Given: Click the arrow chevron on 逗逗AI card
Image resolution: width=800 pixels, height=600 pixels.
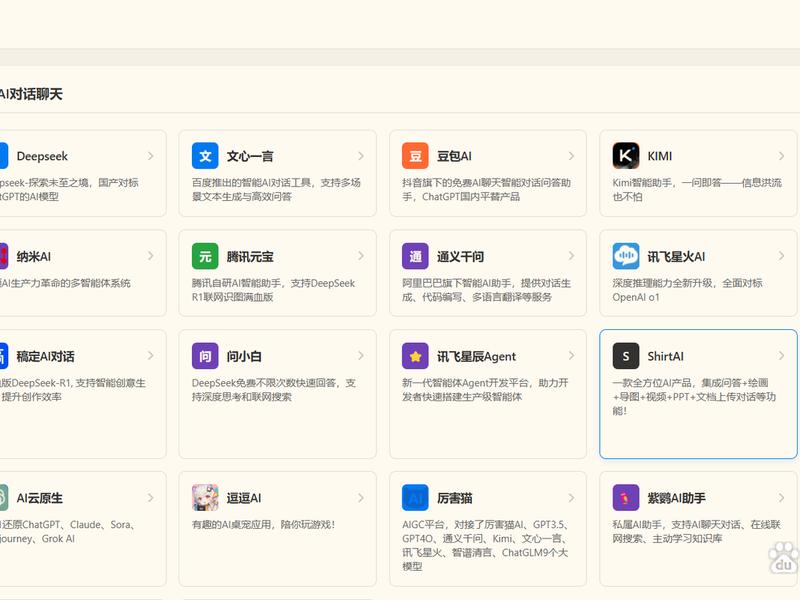Looking at the screenshot, I should click(361, 497).
